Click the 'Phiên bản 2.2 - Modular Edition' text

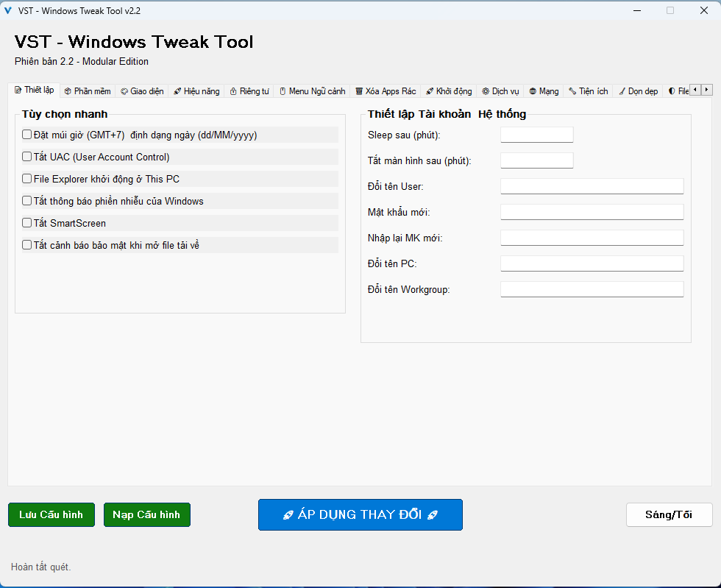point(82,61)
